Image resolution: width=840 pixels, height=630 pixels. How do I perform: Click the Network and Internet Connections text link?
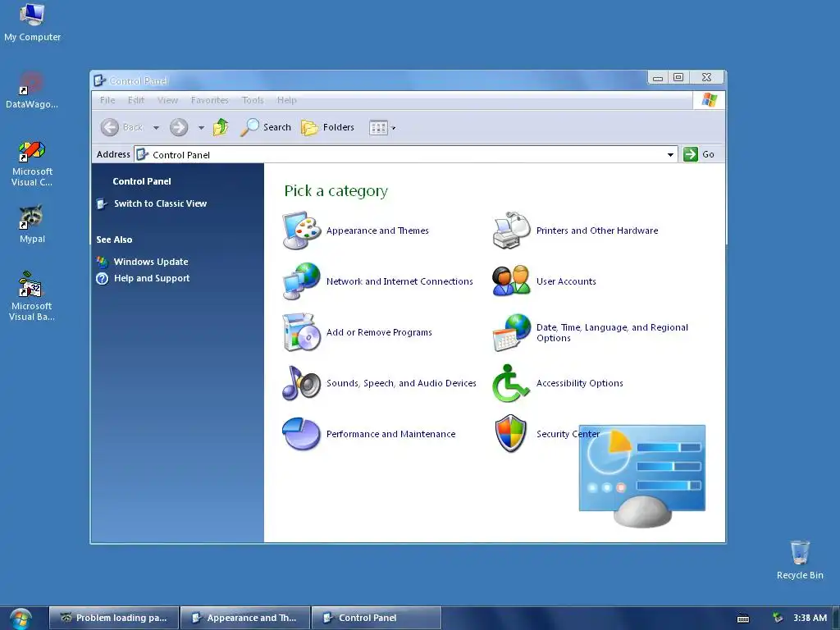(x=399, y=281)
